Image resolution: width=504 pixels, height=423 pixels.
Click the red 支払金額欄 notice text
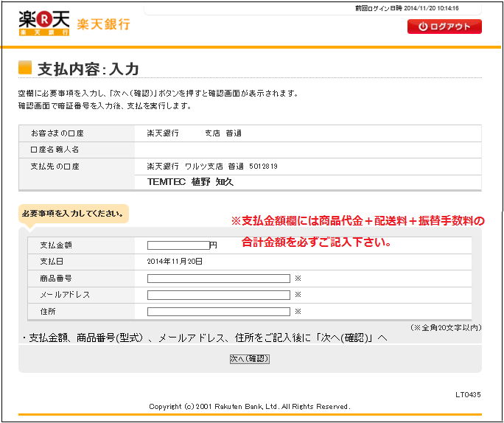pyautogui.click(x=357, y=231)
